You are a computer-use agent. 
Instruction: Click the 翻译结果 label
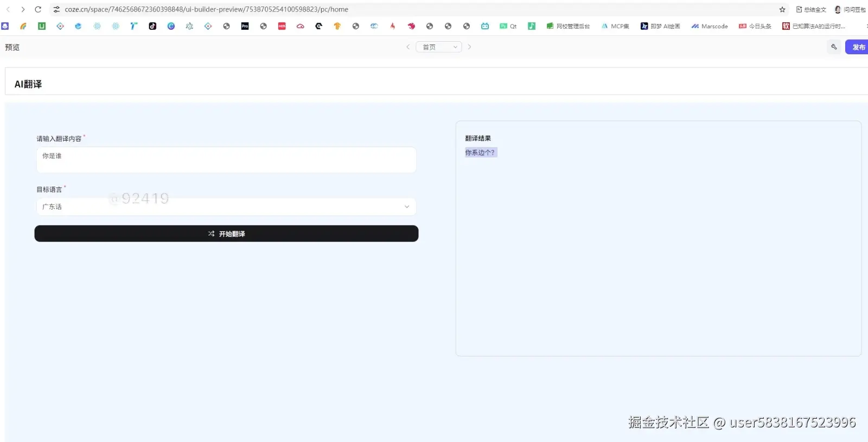(x=478, y=138)
